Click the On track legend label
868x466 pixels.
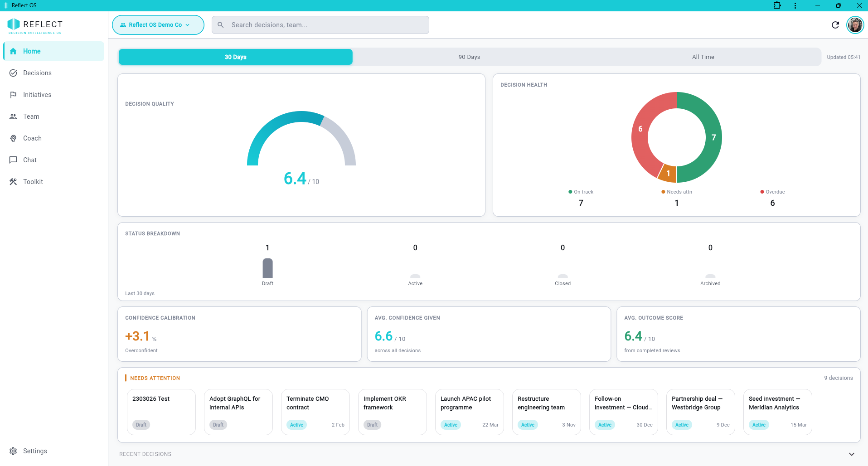(581, 192)
